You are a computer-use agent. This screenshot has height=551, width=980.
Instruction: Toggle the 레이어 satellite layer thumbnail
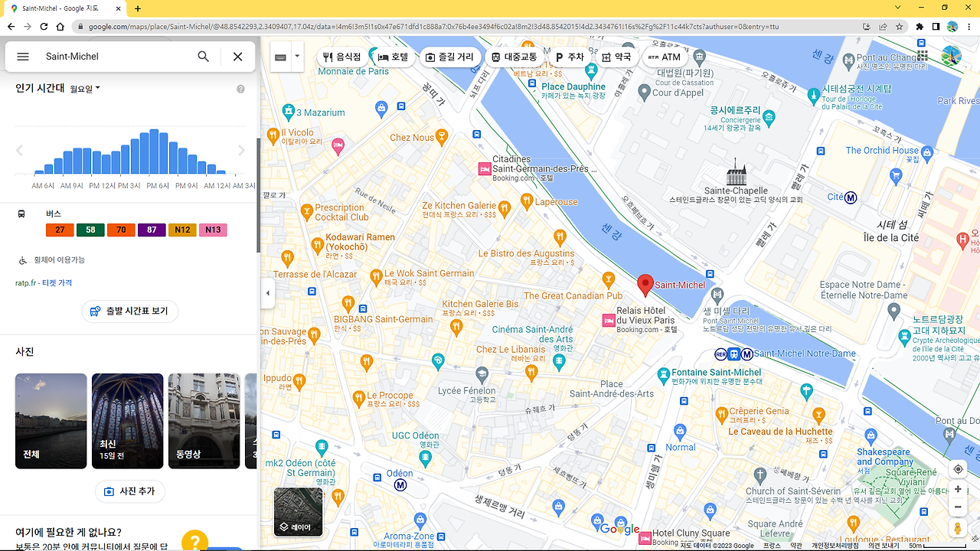pyautogui.click(x=299, y=512)
